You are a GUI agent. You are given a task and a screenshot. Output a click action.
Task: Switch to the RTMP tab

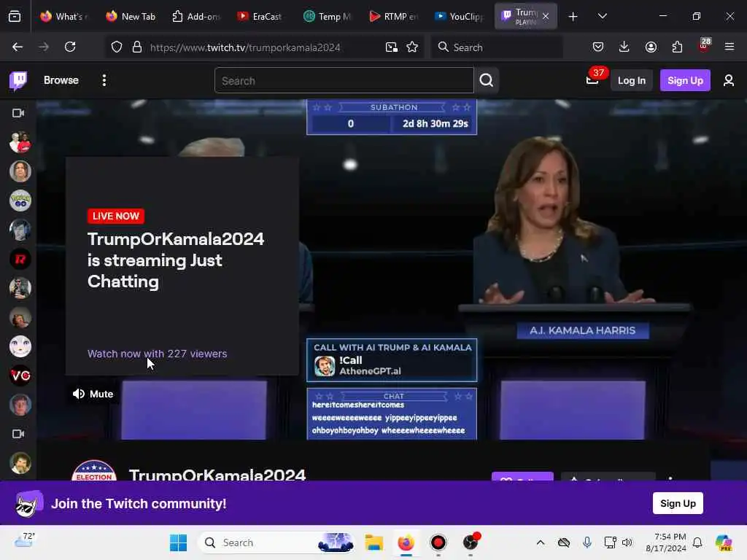tap(393, 17)
